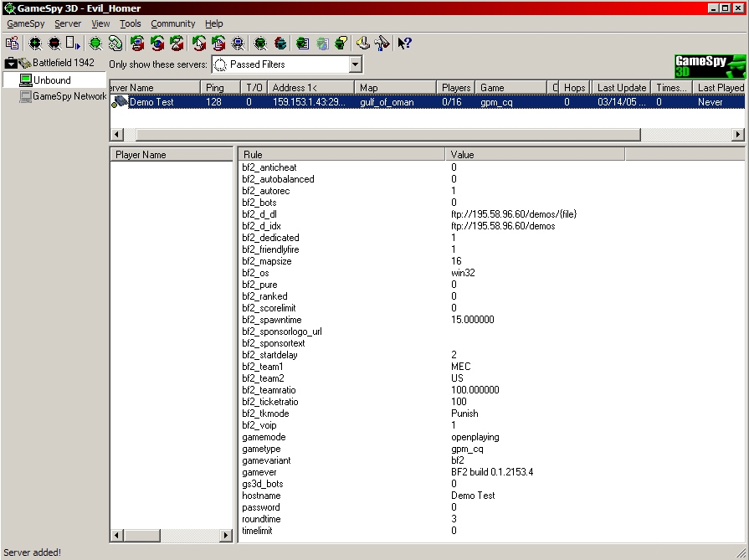Viewport: 749px width, 560px height.
Task: Open the Passed Filters dropdown
Action: [355, 64]
